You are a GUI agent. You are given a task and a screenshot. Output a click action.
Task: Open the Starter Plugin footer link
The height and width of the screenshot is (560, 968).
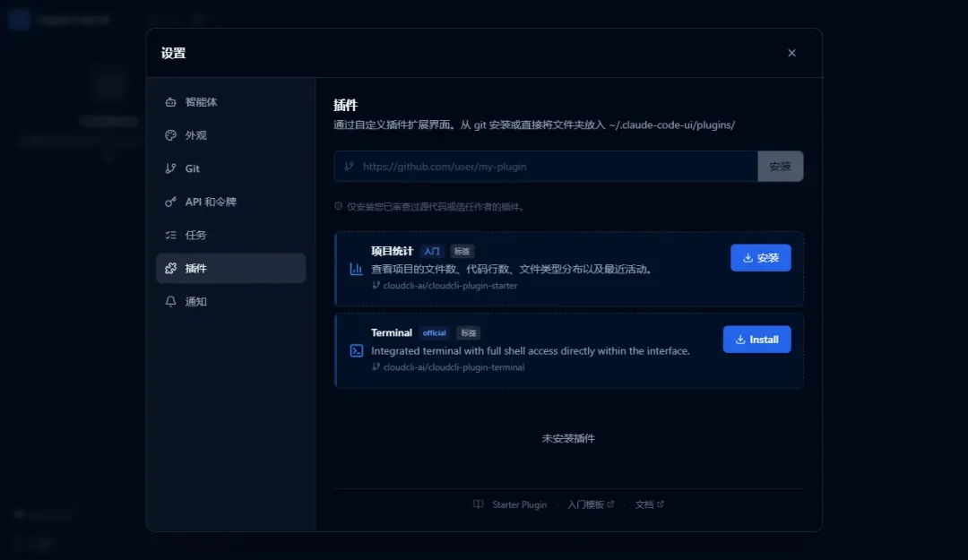[519, 504]
